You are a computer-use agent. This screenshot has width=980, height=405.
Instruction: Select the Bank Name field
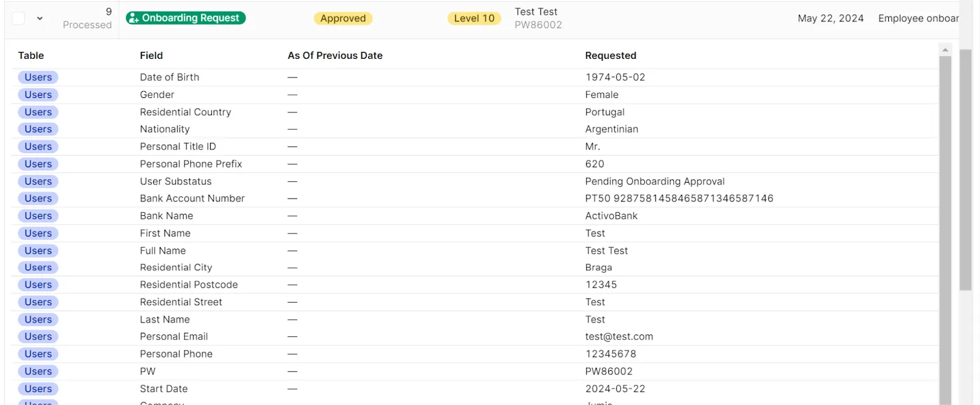[x=167, y=216]
